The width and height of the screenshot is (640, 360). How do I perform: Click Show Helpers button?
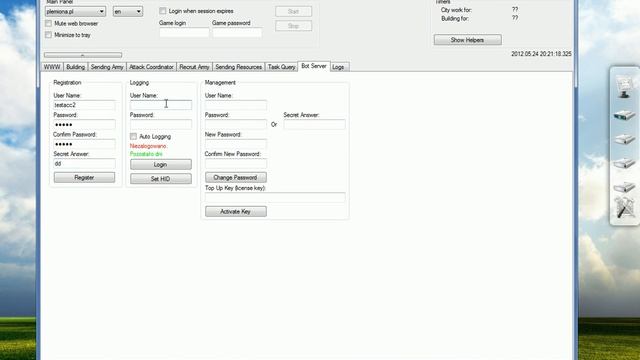point(468,40)
